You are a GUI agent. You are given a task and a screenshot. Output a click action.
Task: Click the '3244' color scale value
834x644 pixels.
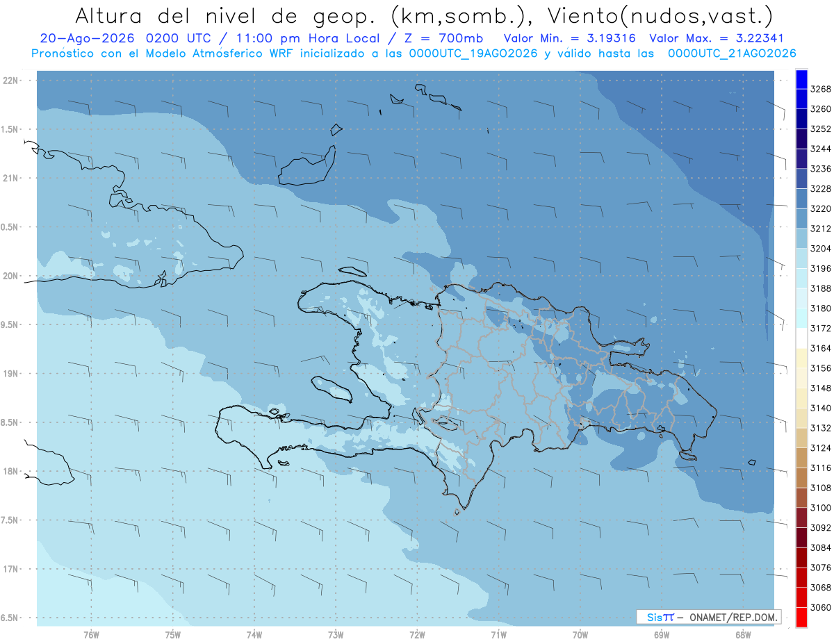[x=821, y=149]
